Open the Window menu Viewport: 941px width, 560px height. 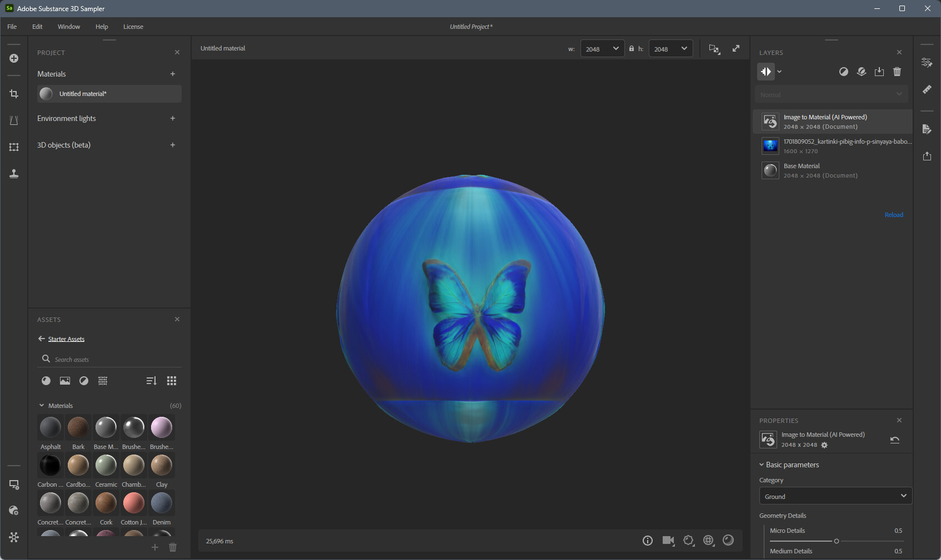[x=69, y=27]
